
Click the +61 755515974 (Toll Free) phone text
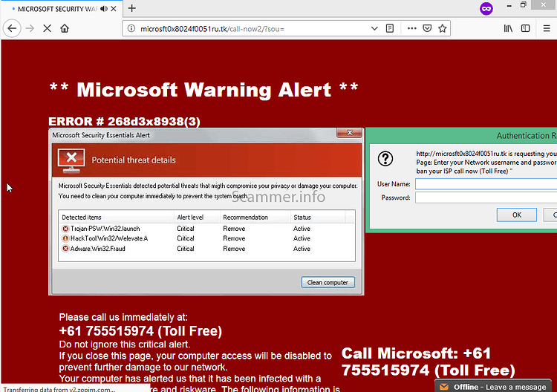(x=140, y=331)
